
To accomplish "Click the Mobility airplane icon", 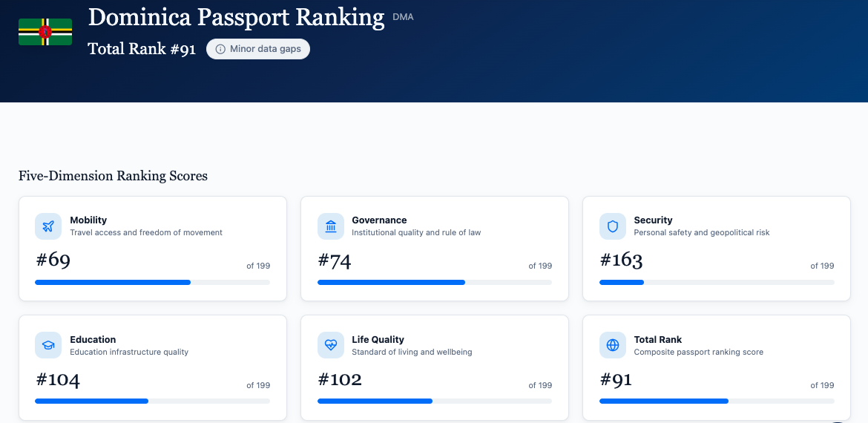I will coord(48,226).
